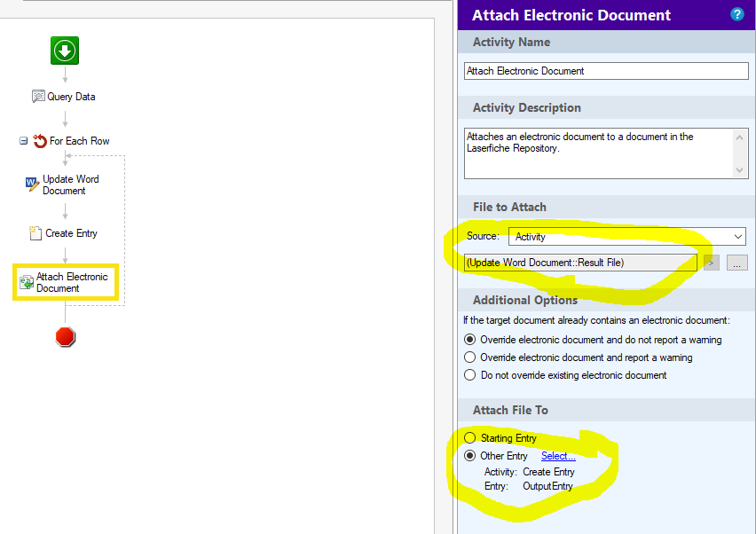This screenshot has height=534, width=756.
Task: Click the Update Word Document label
Action: pyautogui.click(x=71, y=185)
